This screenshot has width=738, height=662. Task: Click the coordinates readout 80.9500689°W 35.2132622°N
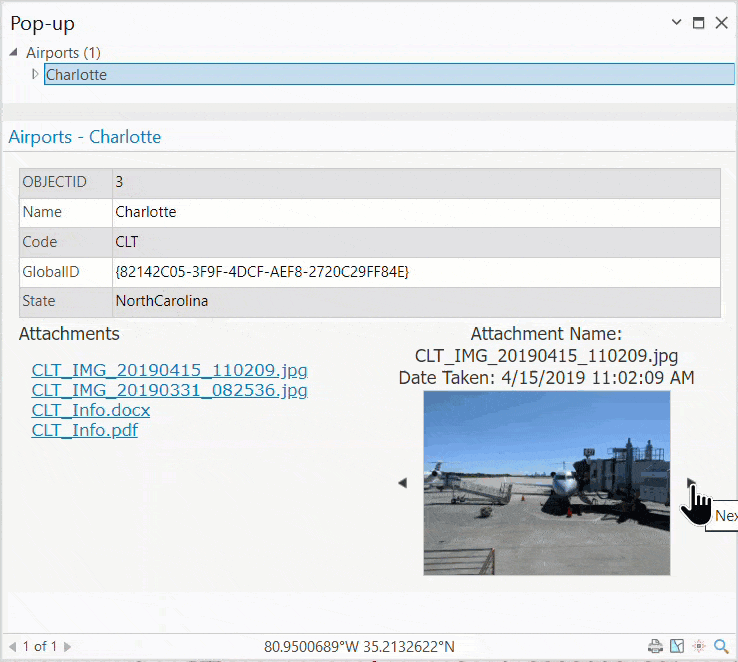point(359,646)
